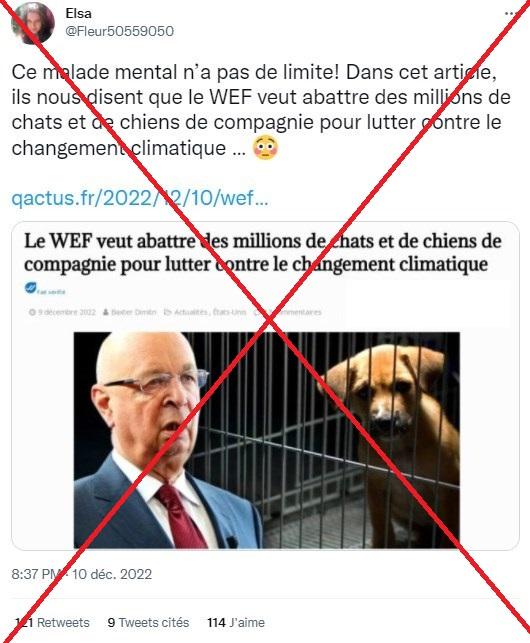
Task: Click the 10 déc. 2022 tweet date
Action: (112, 574)
